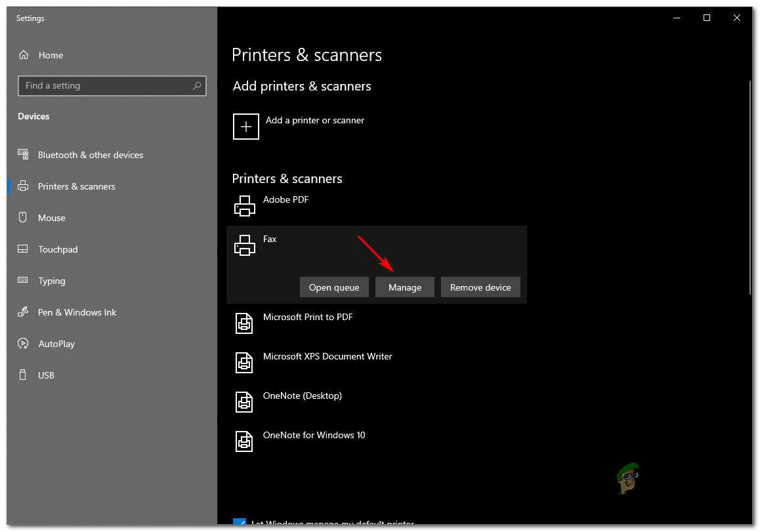The width and height of the screenshot is (760, 532).
Task: Open the Typing settings page
Action: 52,281
